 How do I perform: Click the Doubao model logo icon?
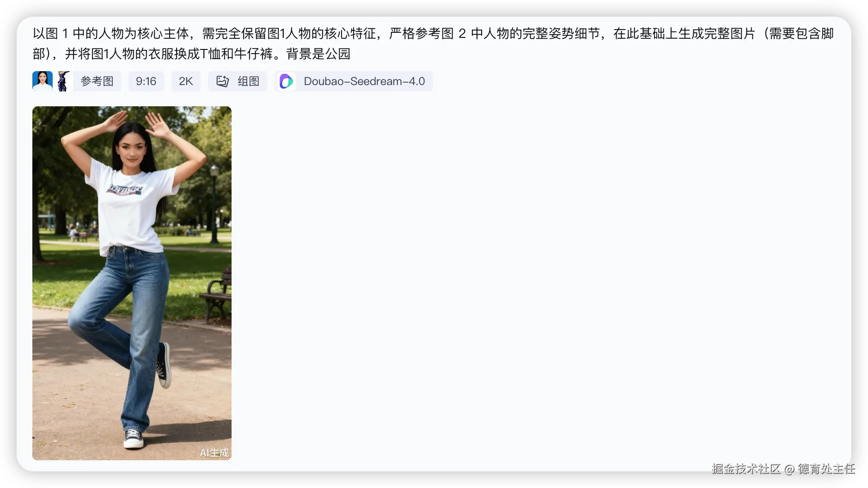287,81
